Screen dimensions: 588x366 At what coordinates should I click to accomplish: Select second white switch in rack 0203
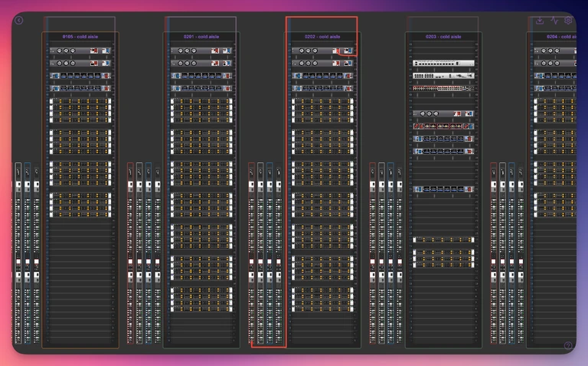pos(443,76)
